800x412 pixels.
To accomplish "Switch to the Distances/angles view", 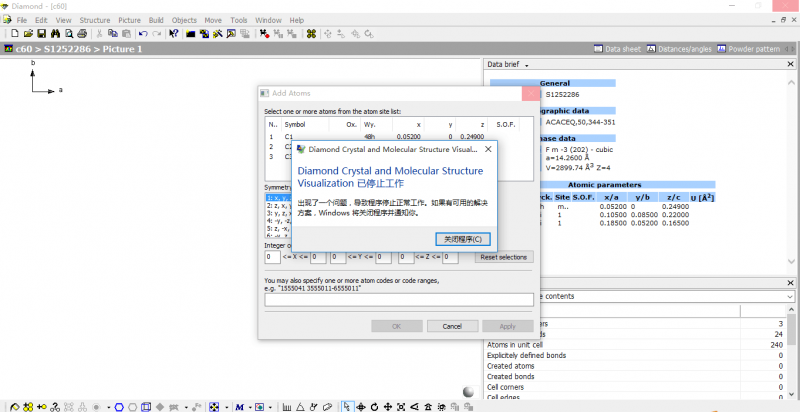I will pos(679,49).
